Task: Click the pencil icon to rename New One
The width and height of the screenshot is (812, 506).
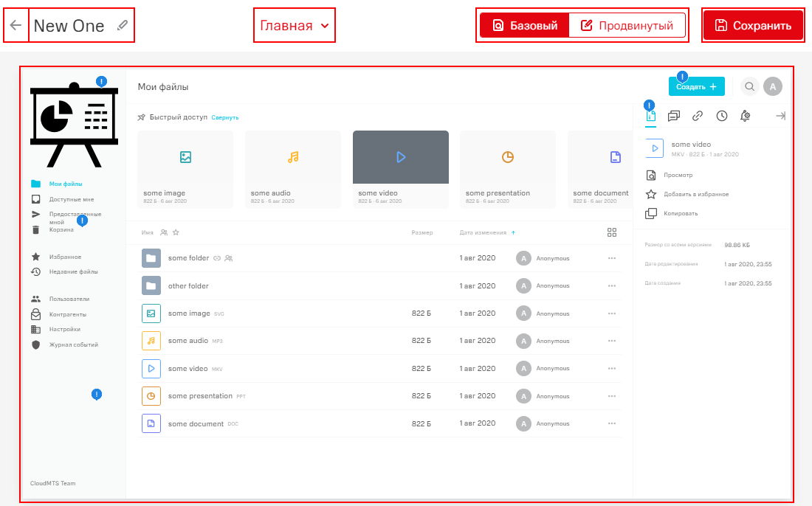Action: (x=123, y=26)
